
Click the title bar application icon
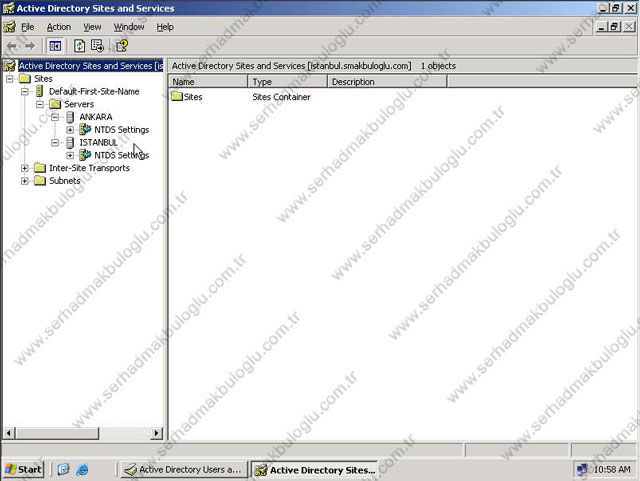point(8,8)
